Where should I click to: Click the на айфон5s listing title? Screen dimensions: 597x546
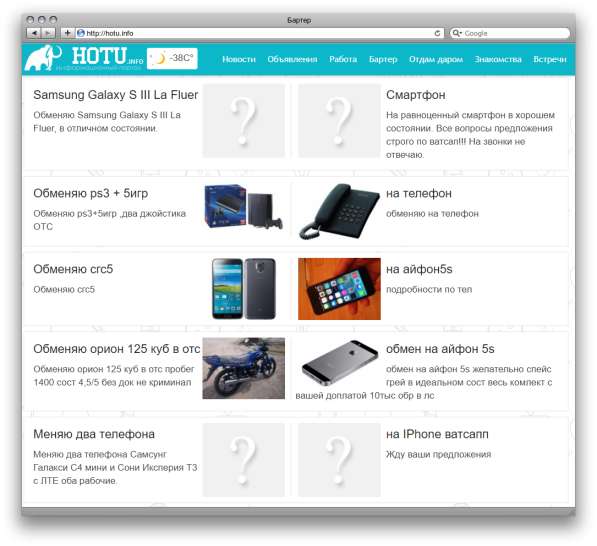(419, 269)
